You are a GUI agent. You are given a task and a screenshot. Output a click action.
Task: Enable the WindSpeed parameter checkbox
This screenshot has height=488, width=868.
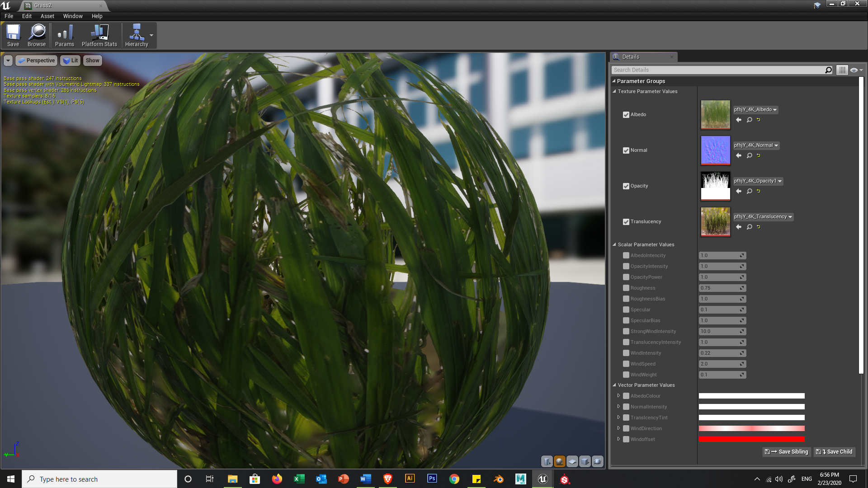(x=626, y=364)
